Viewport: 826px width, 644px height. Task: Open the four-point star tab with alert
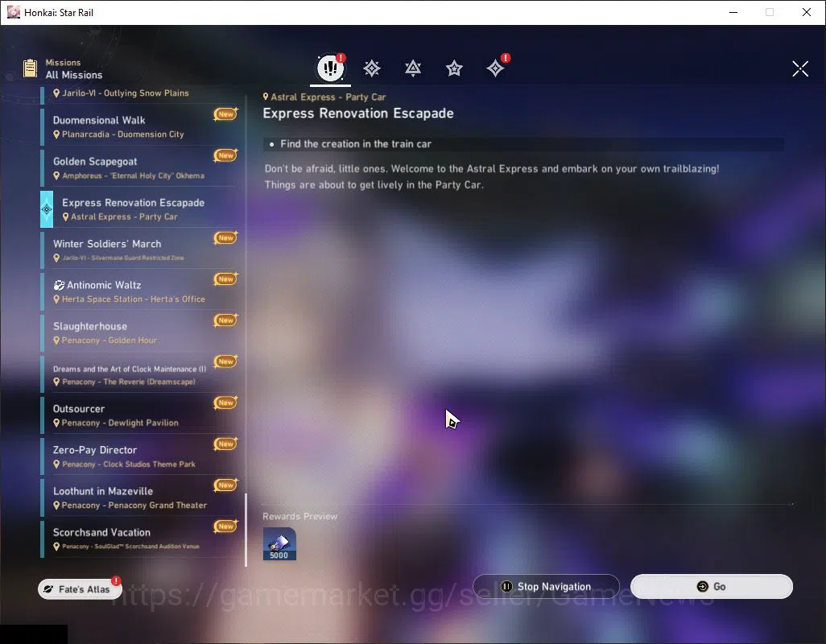496,68
